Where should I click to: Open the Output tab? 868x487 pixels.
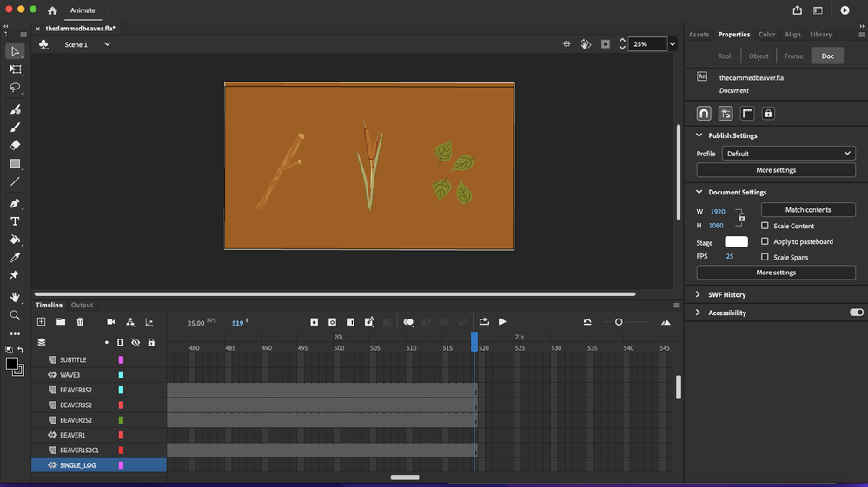tap(82, 306)
